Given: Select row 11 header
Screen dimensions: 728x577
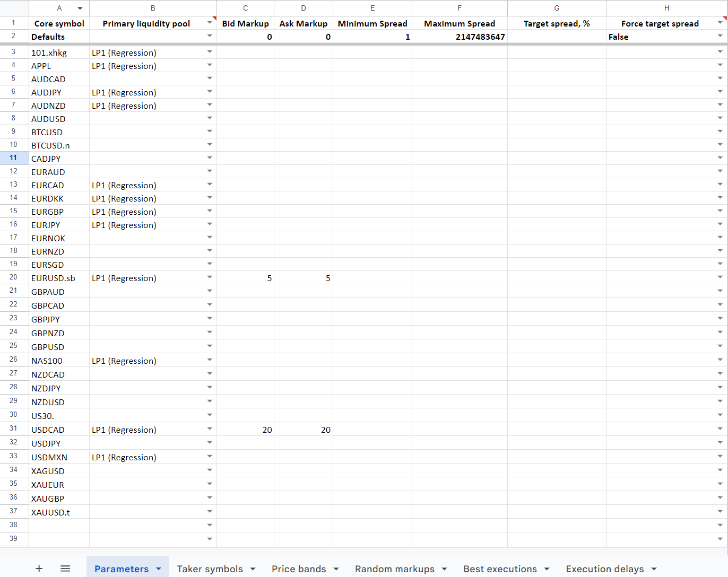Looking at the screenshot, I should tap(14, 158).
